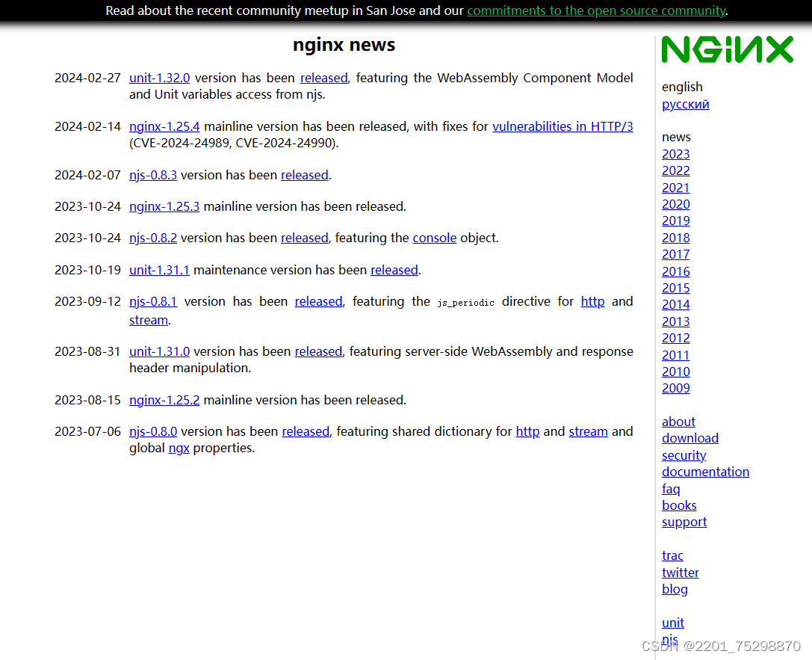812x660 pixels.
Task: Open the faq page
Action: [671, 489]
